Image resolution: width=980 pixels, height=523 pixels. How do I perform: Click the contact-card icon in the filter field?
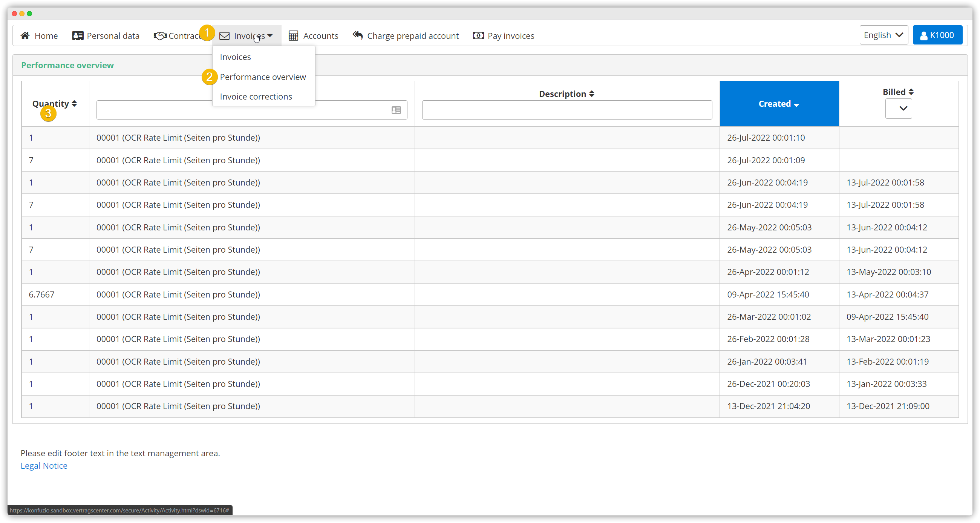tap(396, 110)
